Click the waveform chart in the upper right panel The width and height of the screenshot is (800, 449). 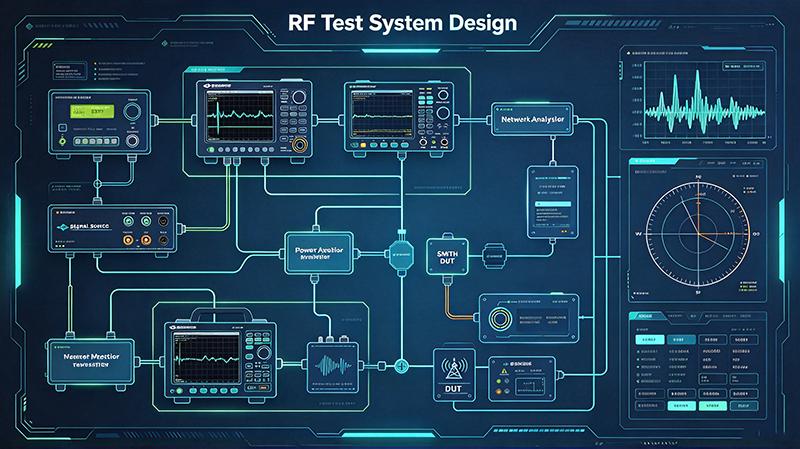[x=705, y=98]
